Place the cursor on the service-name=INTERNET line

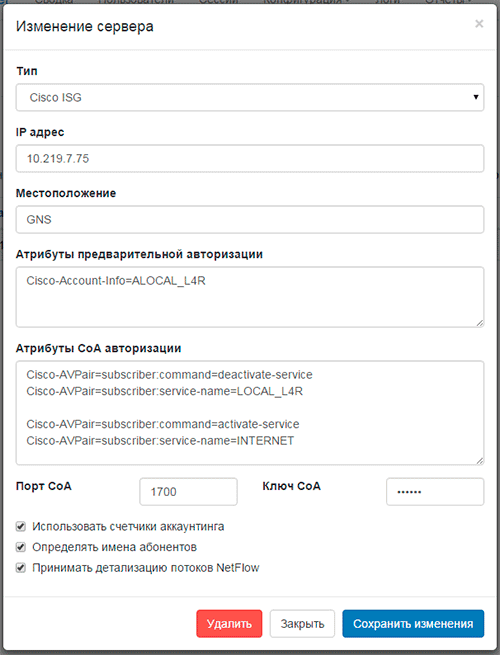pyautogui.click(x=160, y=441)
